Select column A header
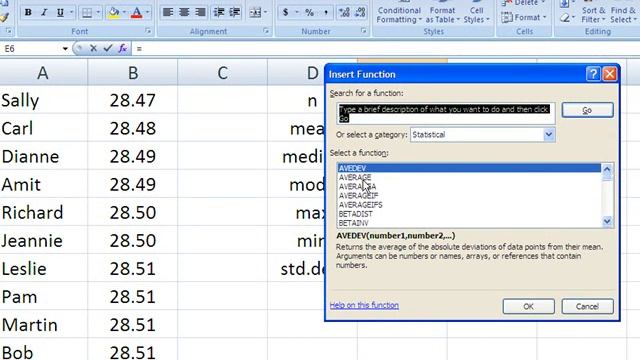640x360 pixels. [x=43, y=73]
